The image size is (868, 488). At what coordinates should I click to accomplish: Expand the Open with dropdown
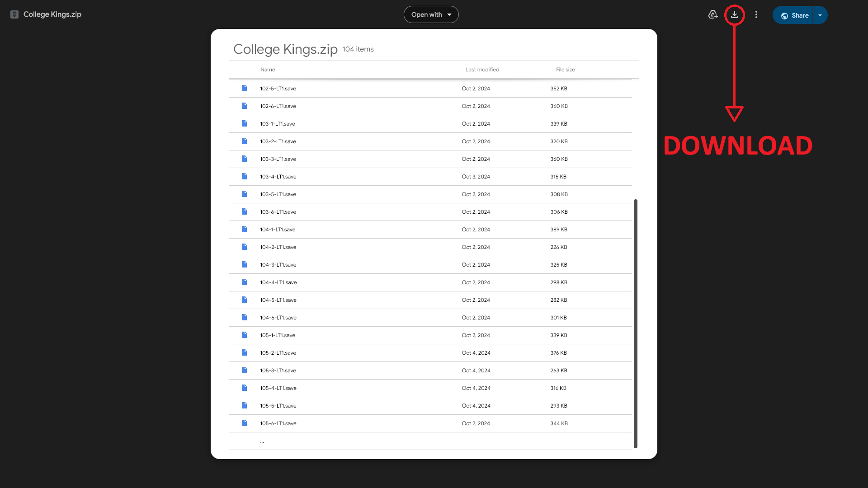pyautogui.click(x=431, y=14)
